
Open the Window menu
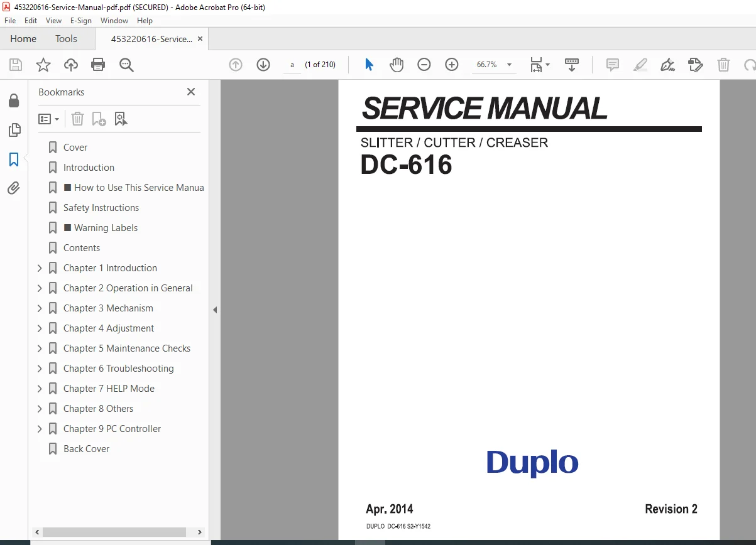pyautogui.click(x=114, y=21)
